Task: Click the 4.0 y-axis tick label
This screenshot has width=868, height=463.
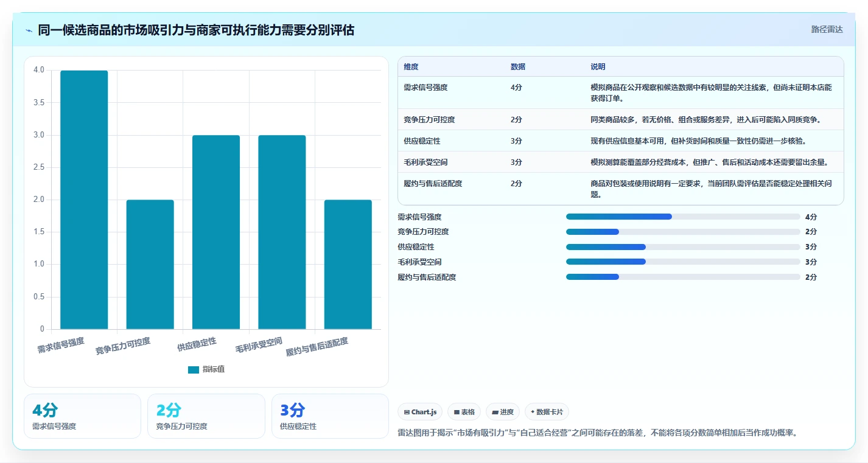Action: [39, 70]
